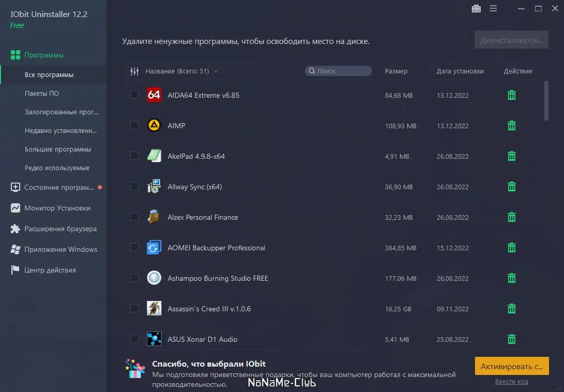Click the program list vertical scrollbar
This screenshot has height=392, width=564.
(x=546, y=101)
